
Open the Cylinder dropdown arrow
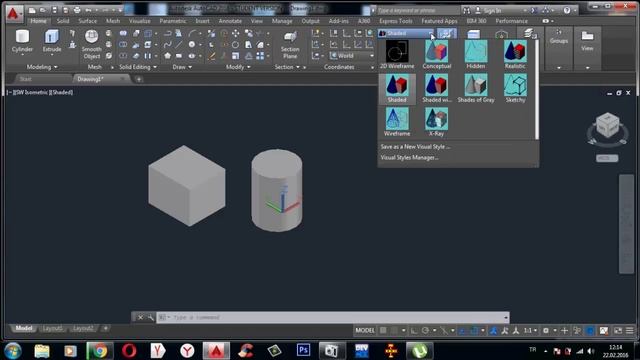coord(22,55)
